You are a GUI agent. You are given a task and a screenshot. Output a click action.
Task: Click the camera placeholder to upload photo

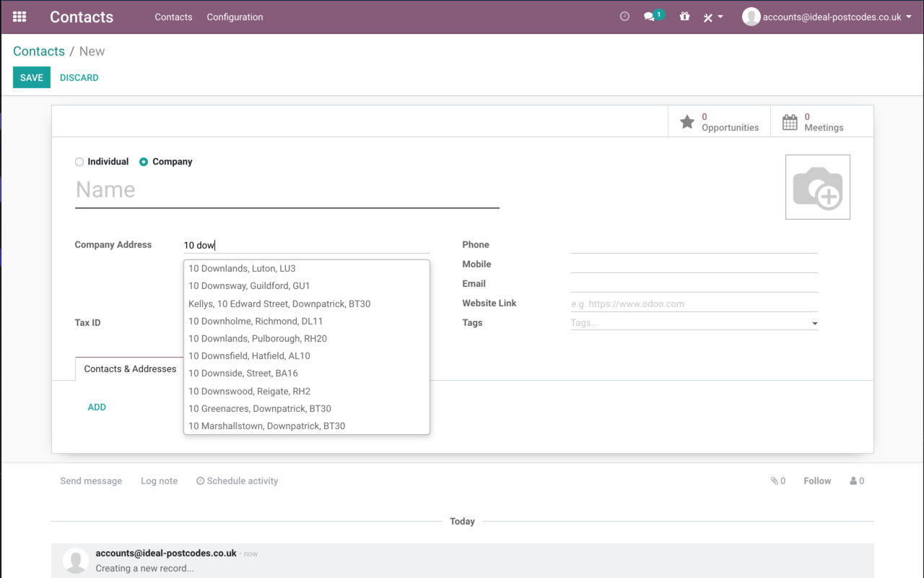click(x=817, y=187)
